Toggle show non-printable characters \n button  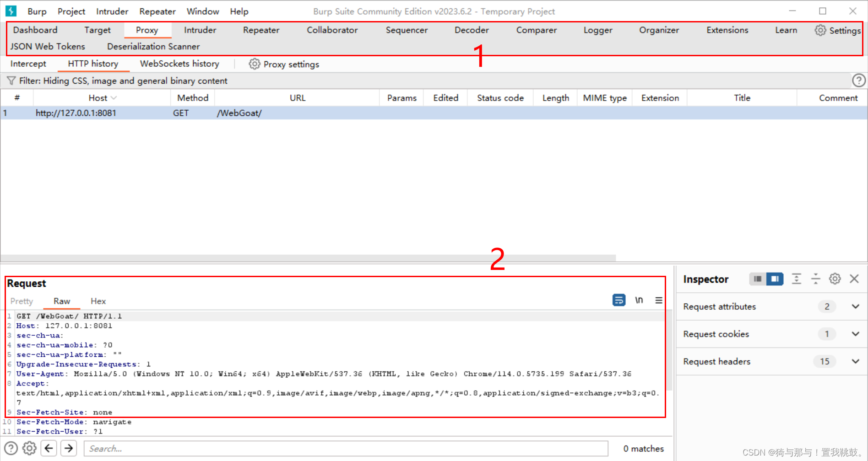[x=639, y=300]
